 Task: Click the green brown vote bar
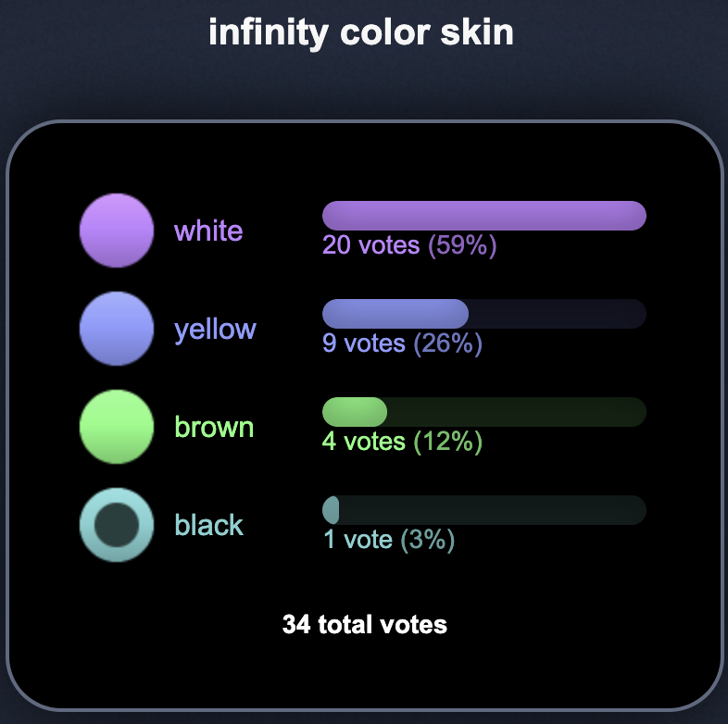tap(355, 412)
